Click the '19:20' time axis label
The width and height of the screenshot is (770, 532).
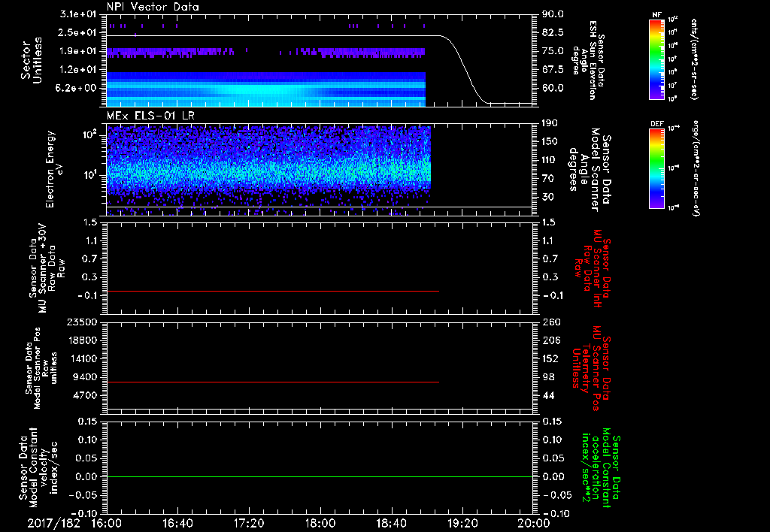click(462, 523)
